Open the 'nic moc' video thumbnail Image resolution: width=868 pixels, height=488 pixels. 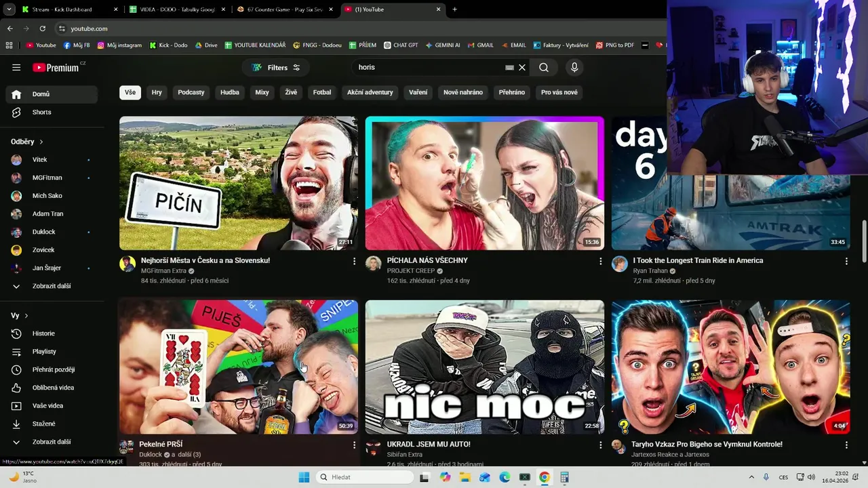[485, 367]
